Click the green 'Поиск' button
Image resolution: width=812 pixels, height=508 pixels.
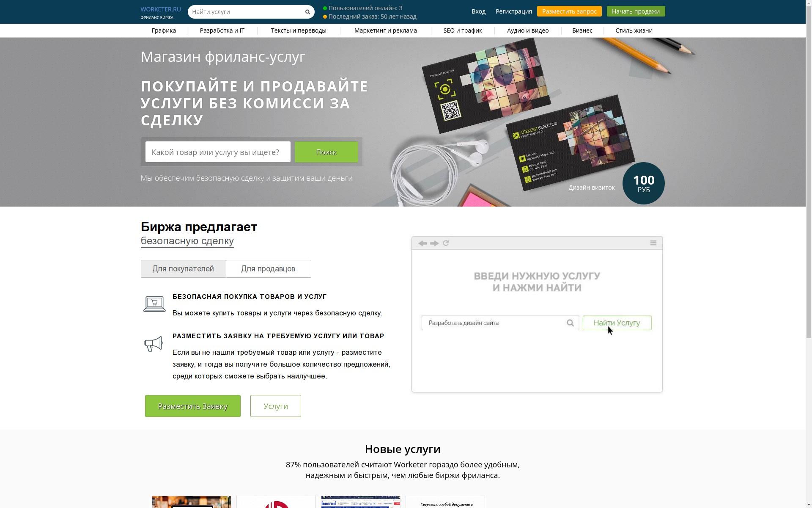[x=326, y=152]
